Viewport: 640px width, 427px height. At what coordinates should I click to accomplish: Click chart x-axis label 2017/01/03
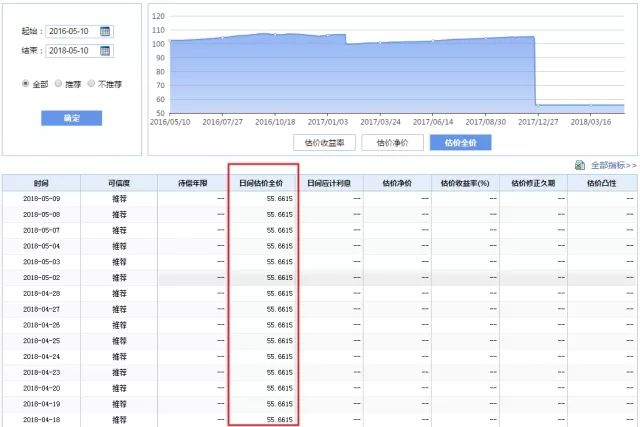(328, 122)
